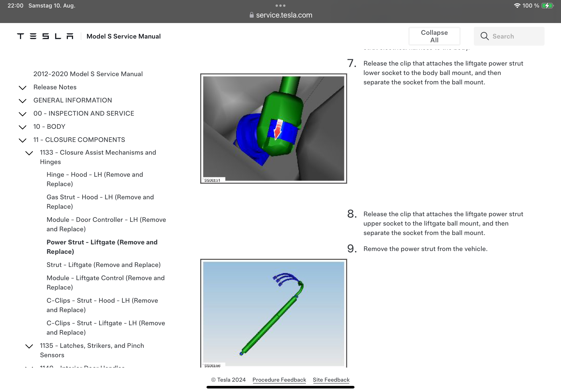
Task: Collapse the 1133 Closure Assist Mechanisms chevron
Action: [29, 153]
